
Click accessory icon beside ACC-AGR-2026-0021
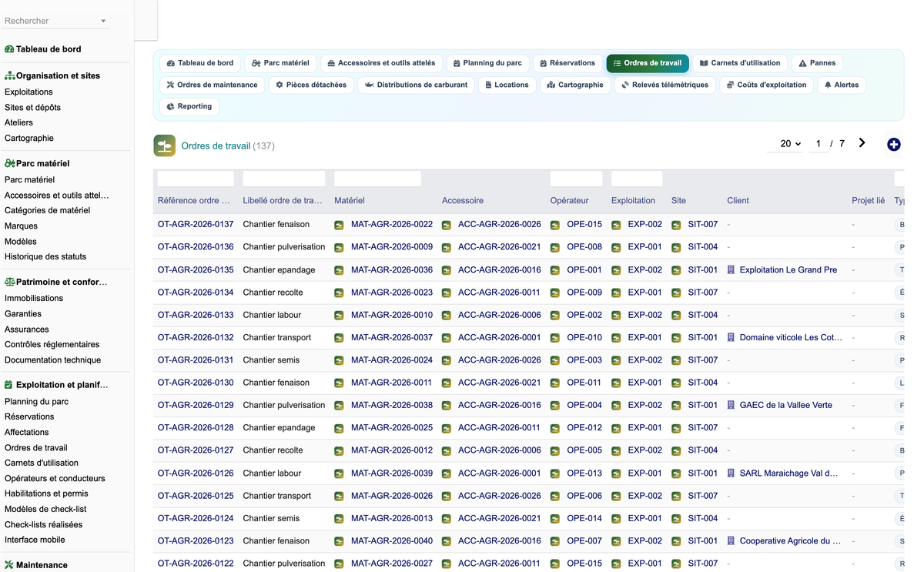pos(446,247)
